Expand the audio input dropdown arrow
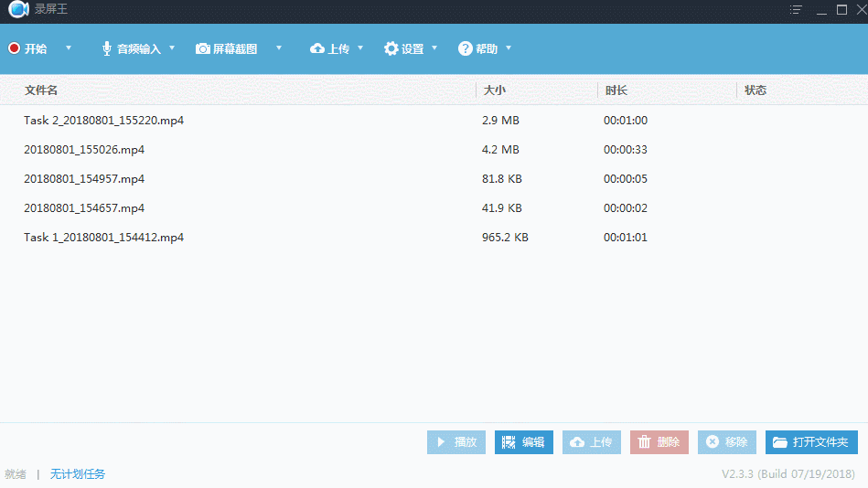The image size is (868, 488). tap(172, 48)
